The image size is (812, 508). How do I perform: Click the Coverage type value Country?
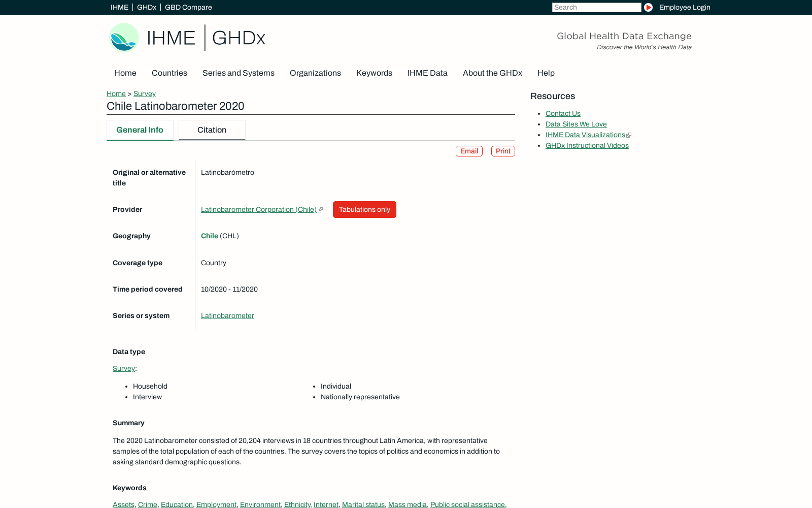(214, 263)
